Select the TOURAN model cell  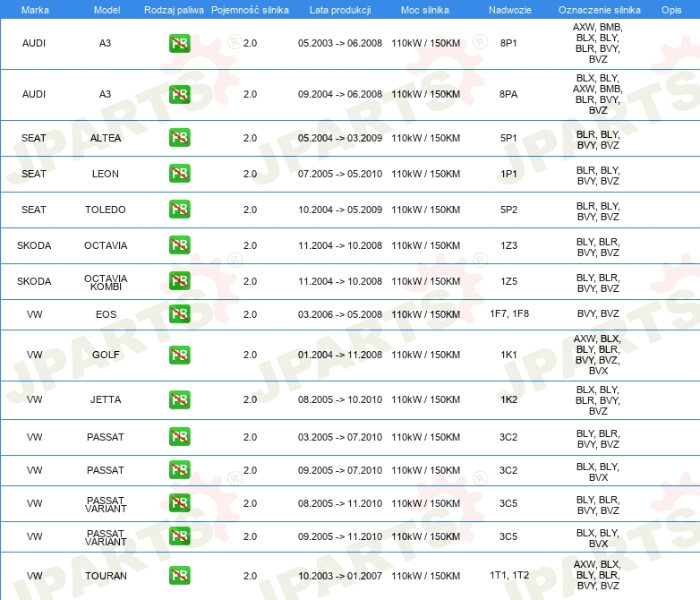(106, 576)
